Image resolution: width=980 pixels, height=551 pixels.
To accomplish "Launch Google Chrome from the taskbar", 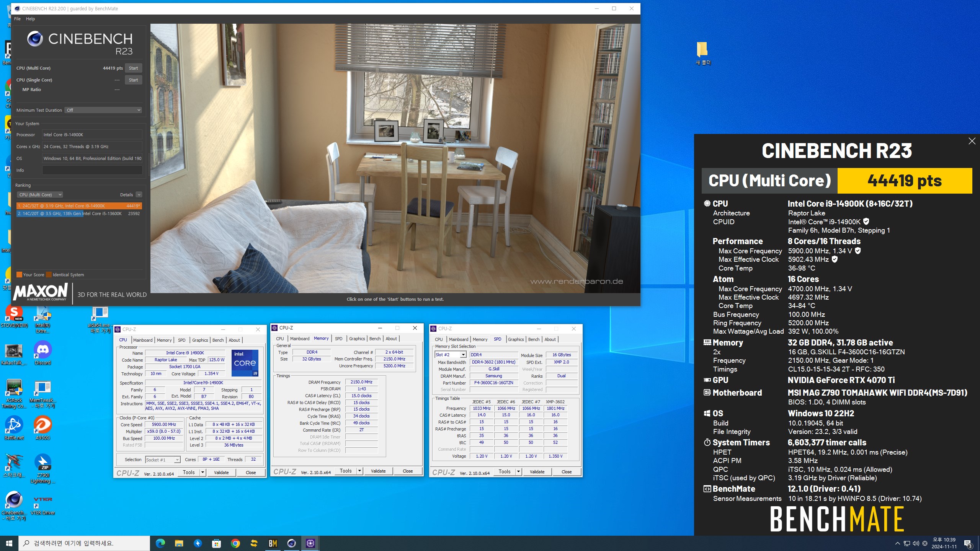I will 235,543.
